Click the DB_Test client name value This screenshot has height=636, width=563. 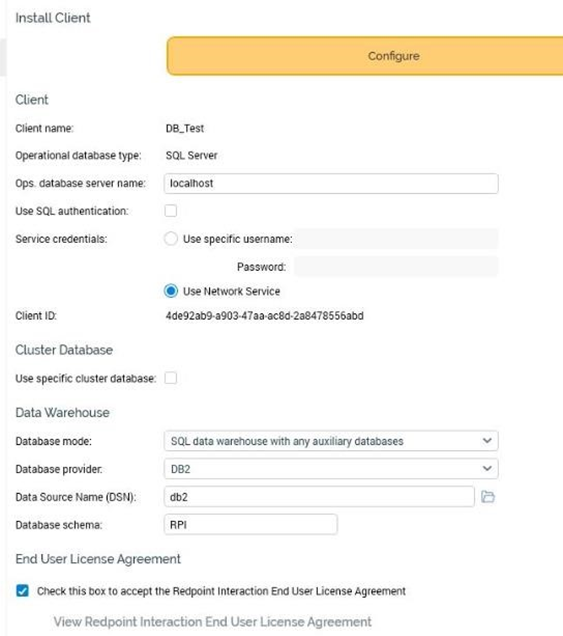[185, 128]
